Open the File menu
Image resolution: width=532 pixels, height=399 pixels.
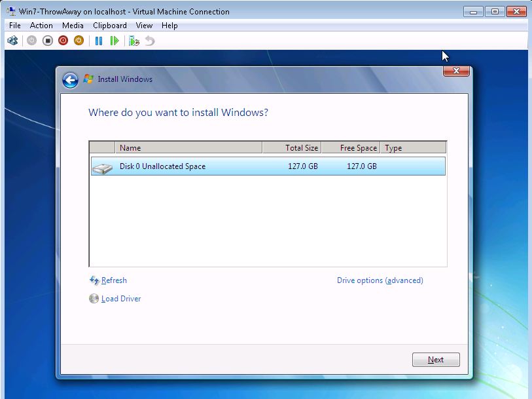click(15, 26)
